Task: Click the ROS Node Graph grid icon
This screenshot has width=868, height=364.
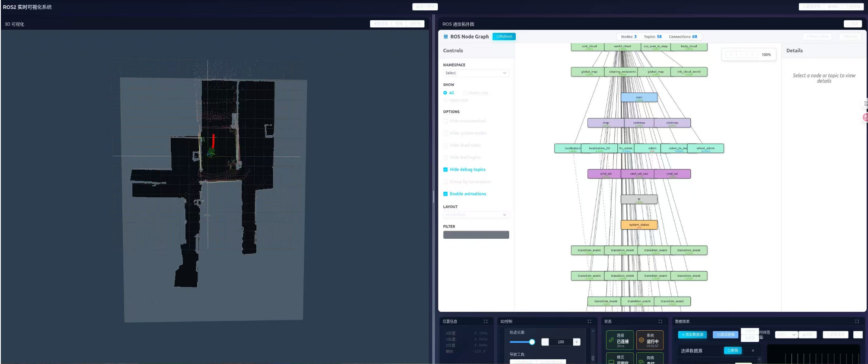Action: 446,37
